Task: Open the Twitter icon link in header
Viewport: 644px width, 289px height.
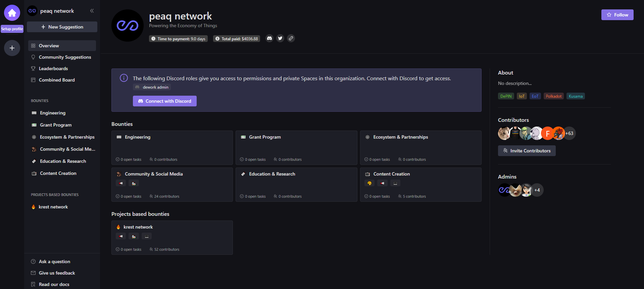Action: pyautogui.click(x=280, y=38)
